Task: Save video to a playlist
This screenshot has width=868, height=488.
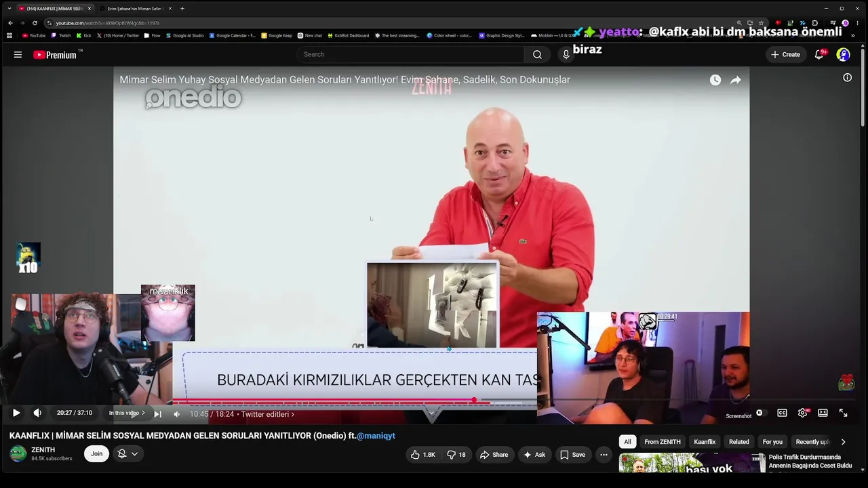Action: [x=572, y=455]
